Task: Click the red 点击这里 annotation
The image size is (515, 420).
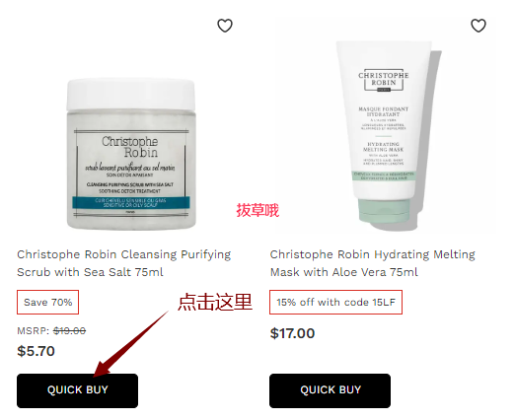Action: pyautogui.click(x=215, y=302)
